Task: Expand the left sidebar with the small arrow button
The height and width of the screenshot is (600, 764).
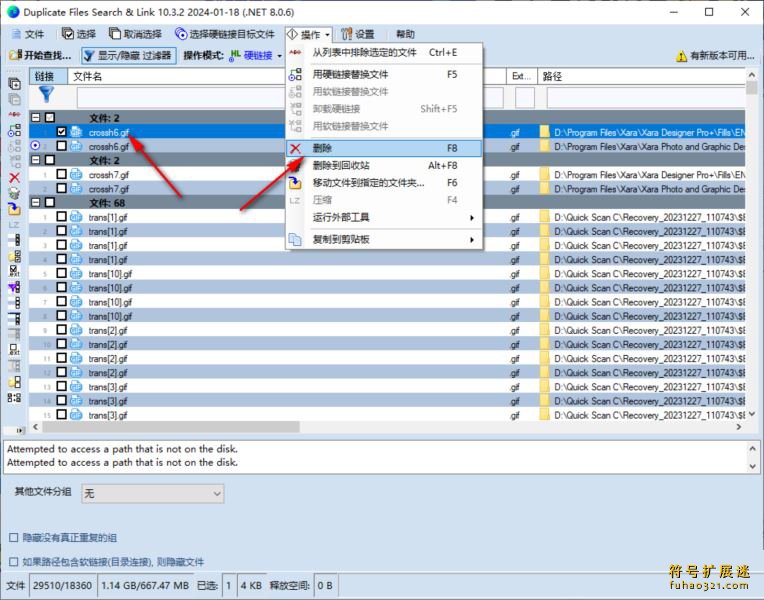Action: click(20, 430)
